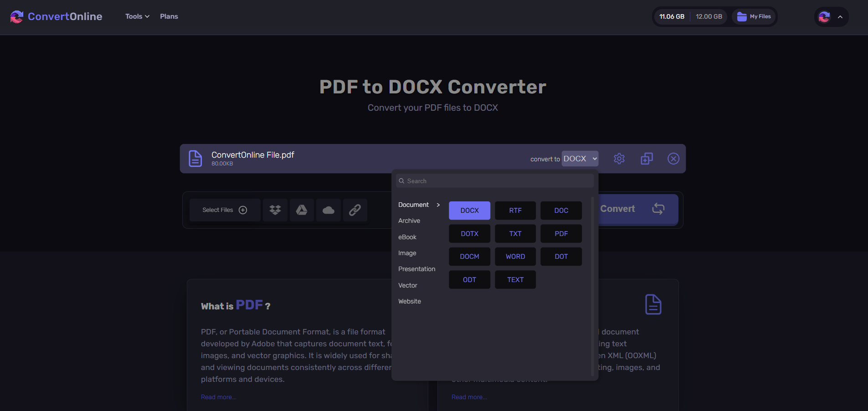This screenshot has height=411, width=868.
Task: Open conversion settings gear icon
Action: tap(619, 159)
